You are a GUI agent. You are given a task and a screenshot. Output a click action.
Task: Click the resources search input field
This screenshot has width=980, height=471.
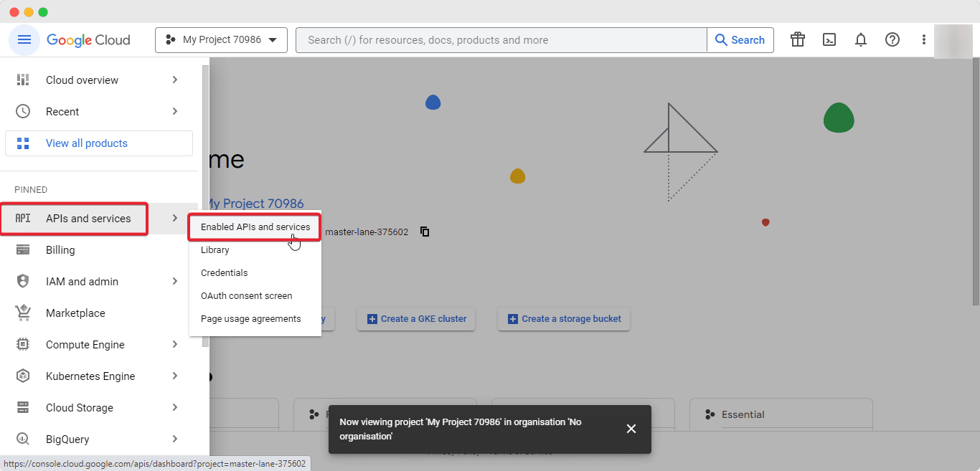(x=501, y=40)
